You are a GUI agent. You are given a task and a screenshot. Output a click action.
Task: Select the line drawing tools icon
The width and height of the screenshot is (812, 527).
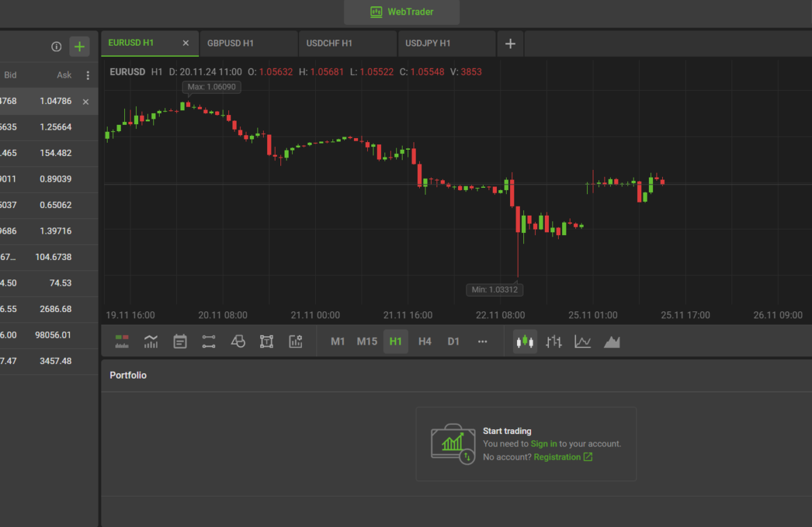tap(209, 341)
